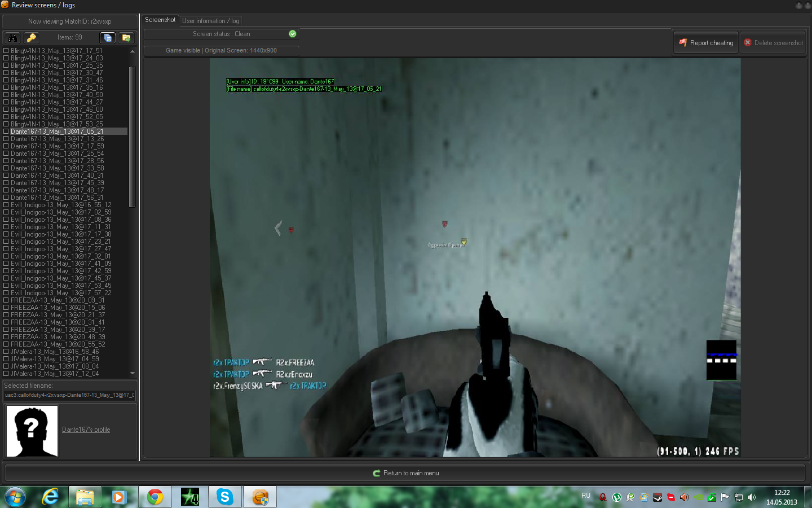This screenshot has width=812, height=508.
Task: Click the game screenshot preview image
Action: point(475,257)
